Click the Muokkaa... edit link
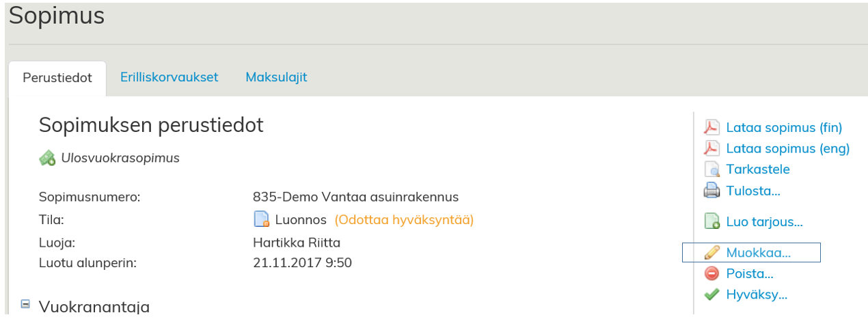Viewport: 868px width, 328px height. click(758, 252)
